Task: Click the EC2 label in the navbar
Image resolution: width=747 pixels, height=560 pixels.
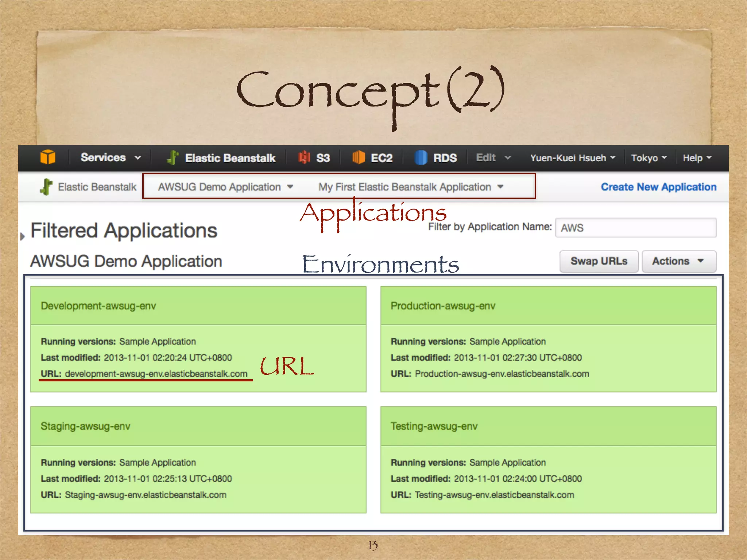Action: tap(382, 158)
